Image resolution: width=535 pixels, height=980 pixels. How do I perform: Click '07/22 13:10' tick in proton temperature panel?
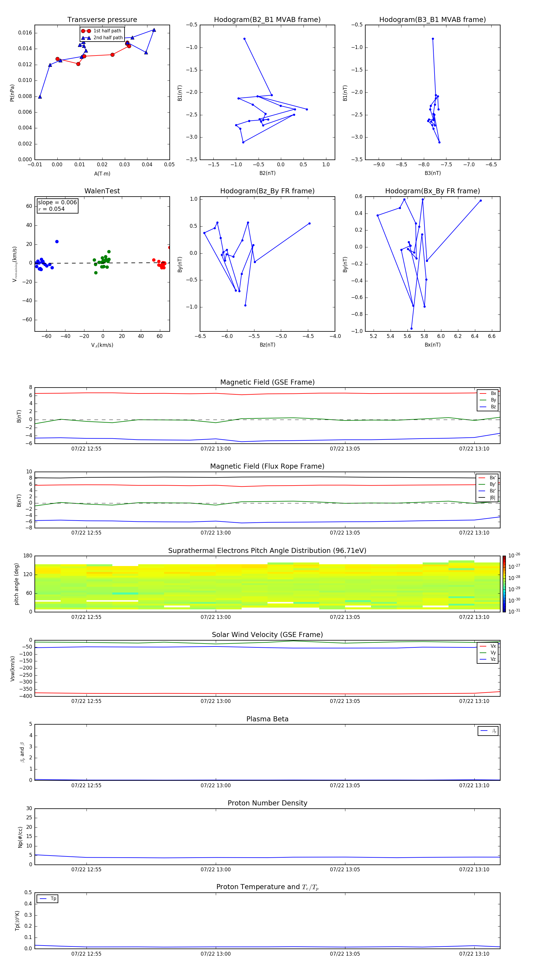coord(474,954)
